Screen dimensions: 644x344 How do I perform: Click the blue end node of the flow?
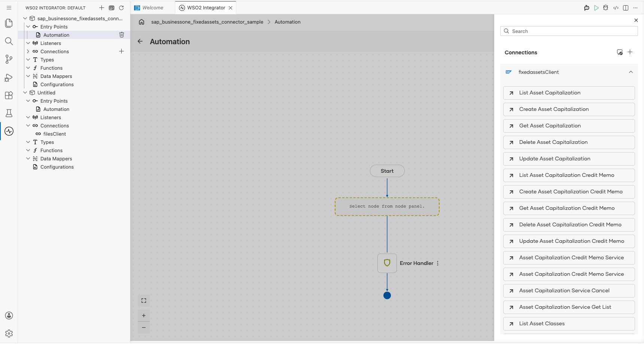(387, 295)
